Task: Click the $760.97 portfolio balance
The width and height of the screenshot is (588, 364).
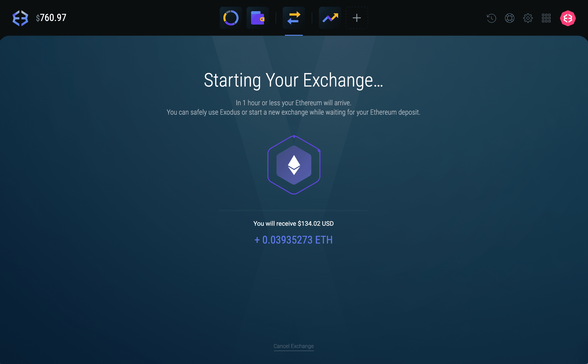Action: (51, 18)
